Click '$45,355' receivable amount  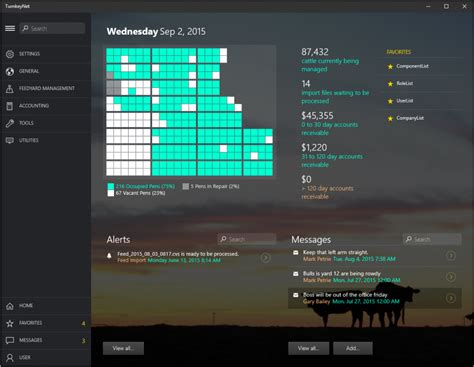(x=317, y=116)
